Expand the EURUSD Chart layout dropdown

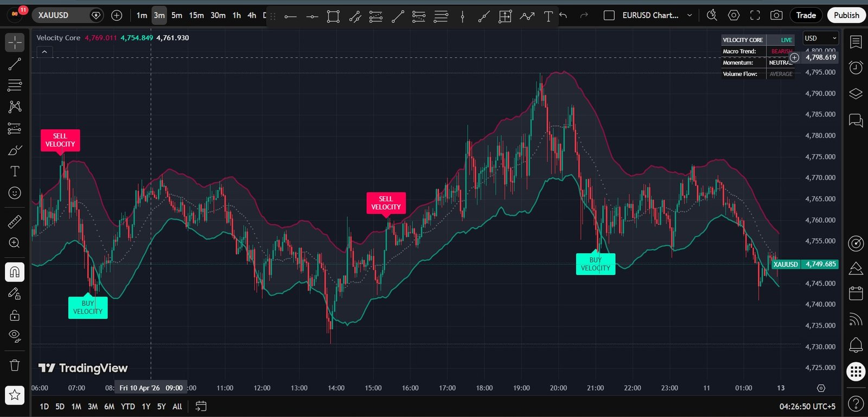pos(690,15)
